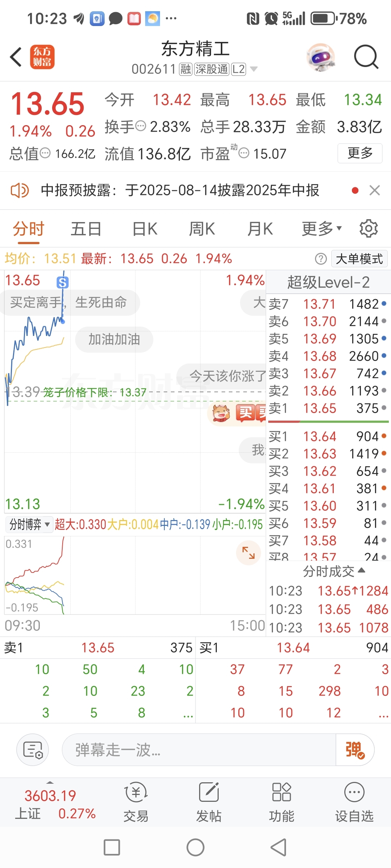
Task: Open the search magnifier icon
Action: [x=366, y=57]
